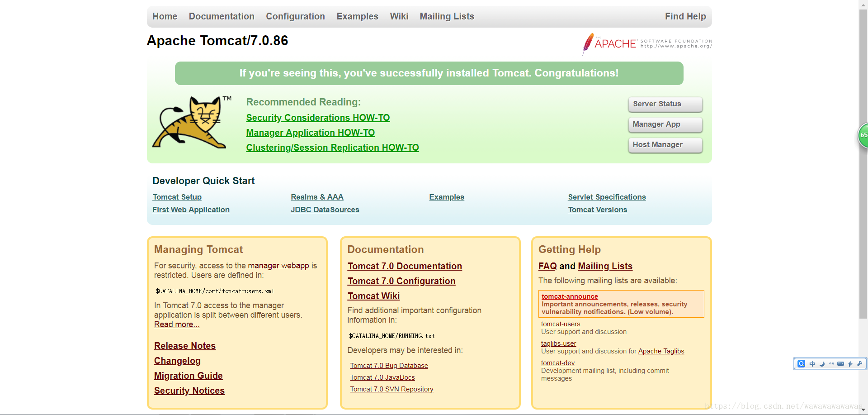Open Mailing Lists in the top navigation
Screen dimensions: 868x415
(x=447, y=16)
